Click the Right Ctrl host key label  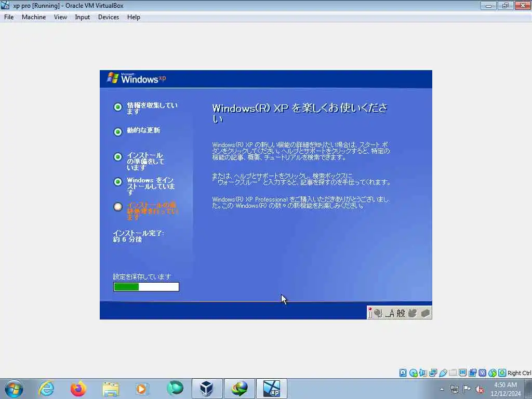point(520,373)
